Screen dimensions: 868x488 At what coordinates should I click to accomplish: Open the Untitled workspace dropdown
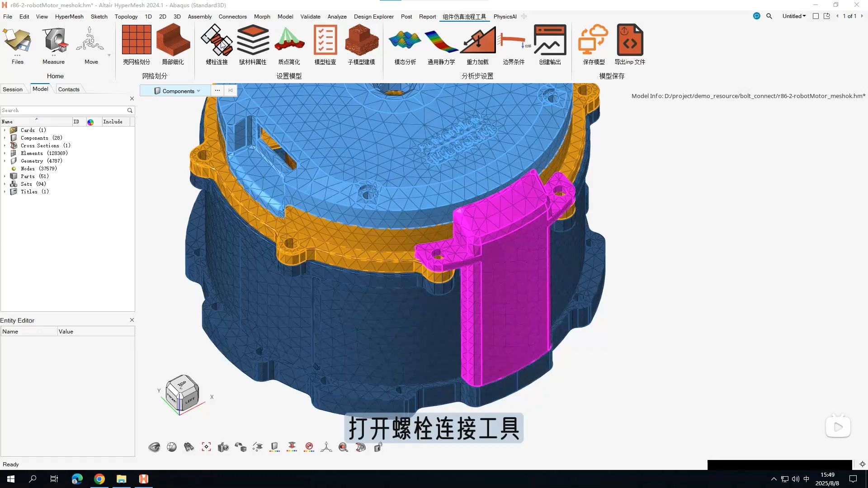794,16
